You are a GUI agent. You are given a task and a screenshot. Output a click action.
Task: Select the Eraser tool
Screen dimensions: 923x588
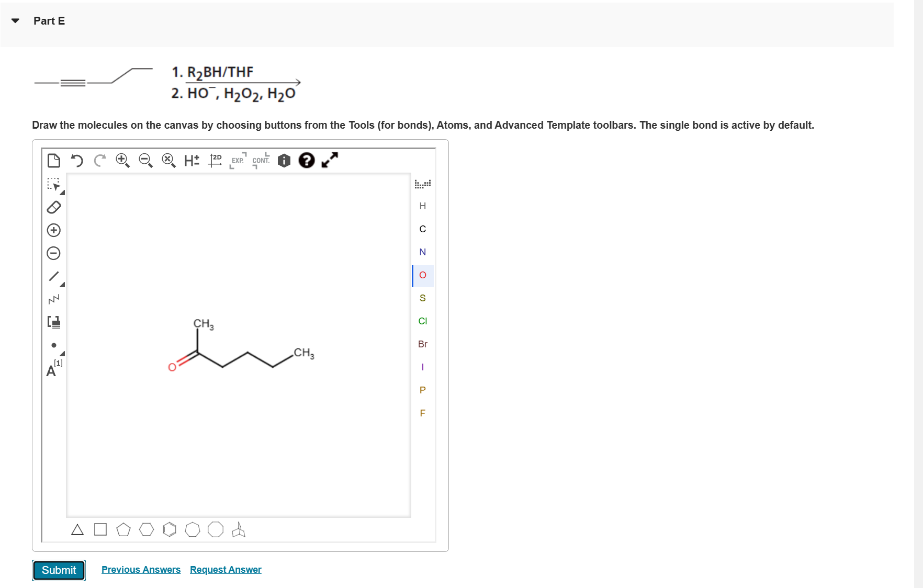tap(54, 208)
